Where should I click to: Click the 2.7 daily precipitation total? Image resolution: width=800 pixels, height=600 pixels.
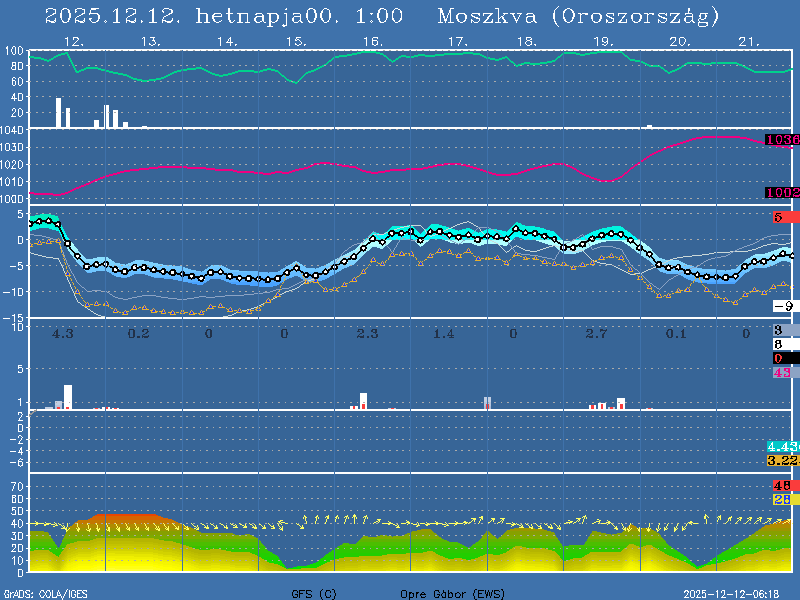click(x=596, y=333)
